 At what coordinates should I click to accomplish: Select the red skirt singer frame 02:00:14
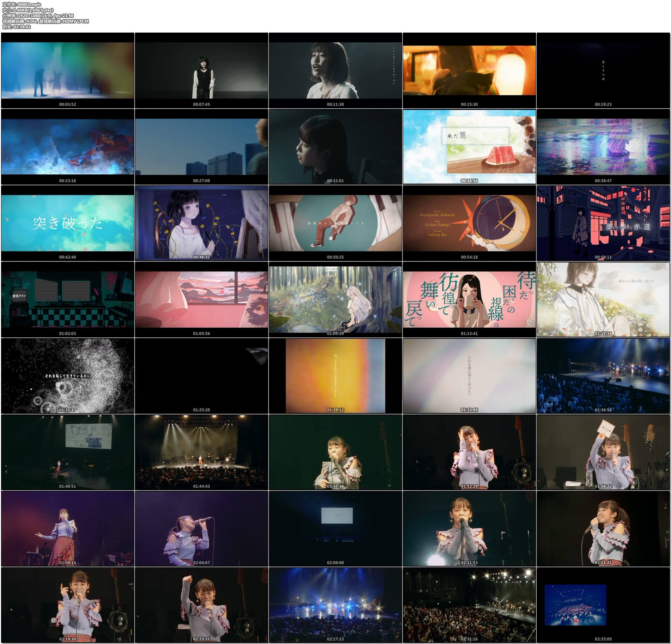pyautogui.click(x=68, y=528)
